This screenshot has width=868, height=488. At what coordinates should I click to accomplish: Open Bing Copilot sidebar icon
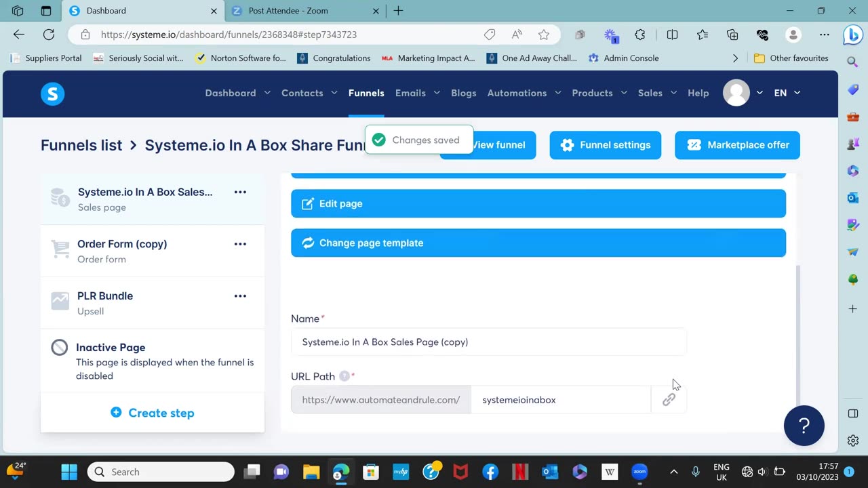(853, 35)
